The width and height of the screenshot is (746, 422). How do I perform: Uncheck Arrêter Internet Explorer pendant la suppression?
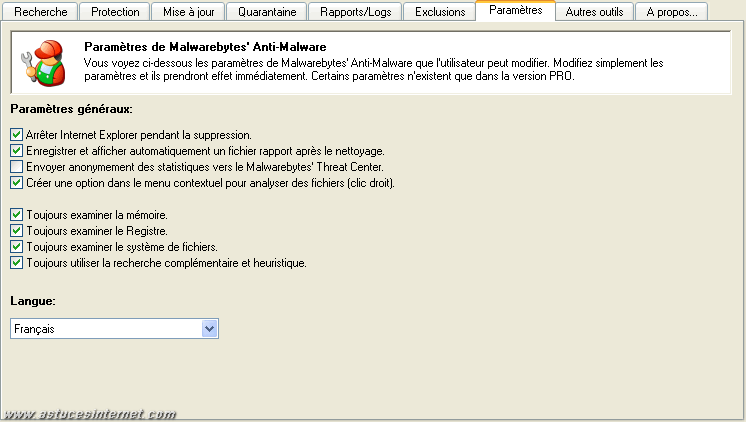(16, 135)
